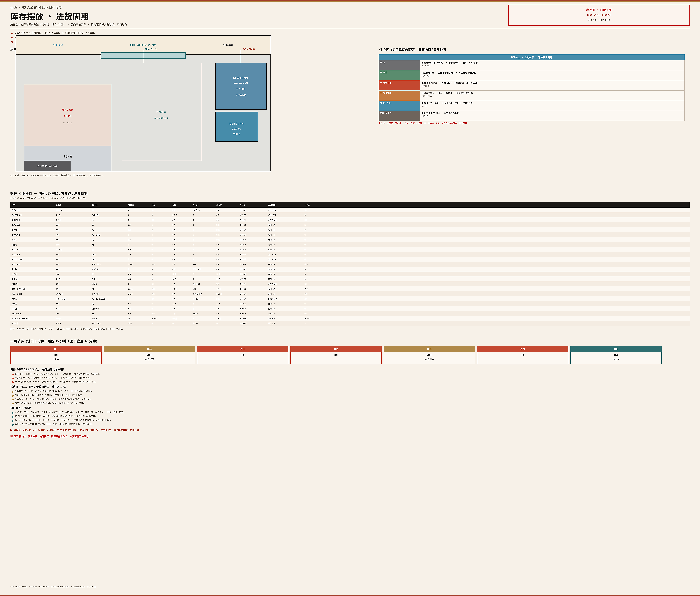Click the 怕什么 column header
Screen dimensions: 700x596
pyautogui.click(x=95, y=205)
